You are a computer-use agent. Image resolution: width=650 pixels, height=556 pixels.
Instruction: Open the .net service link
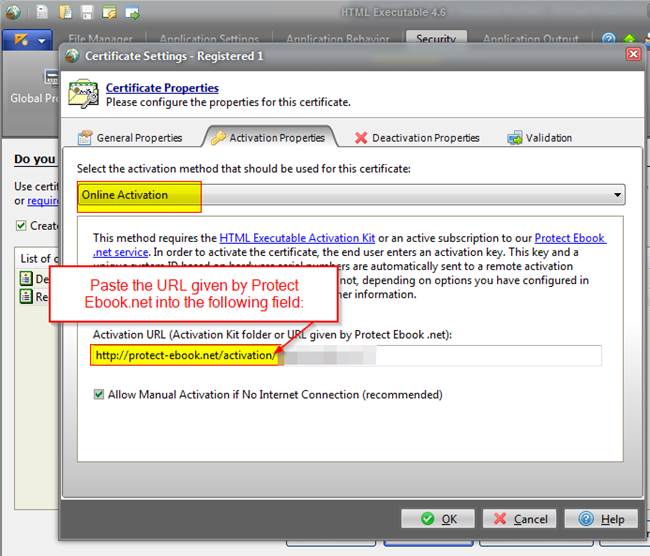click(121, 252)
